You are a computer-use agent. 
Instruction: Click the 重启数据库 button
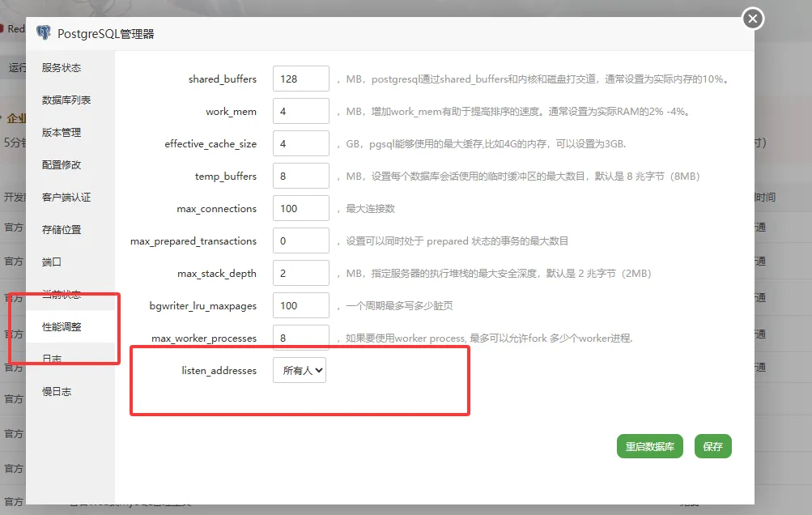649,446
